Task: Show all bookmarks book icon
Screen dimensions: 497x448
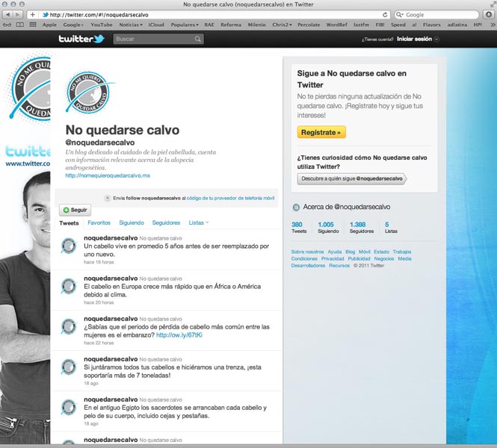Action: (x=20, y=25)
